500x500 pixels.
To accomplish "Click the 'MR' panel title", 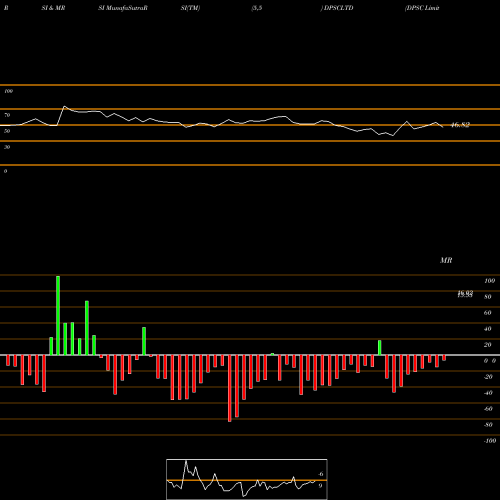I will click(x=446, y=260).
